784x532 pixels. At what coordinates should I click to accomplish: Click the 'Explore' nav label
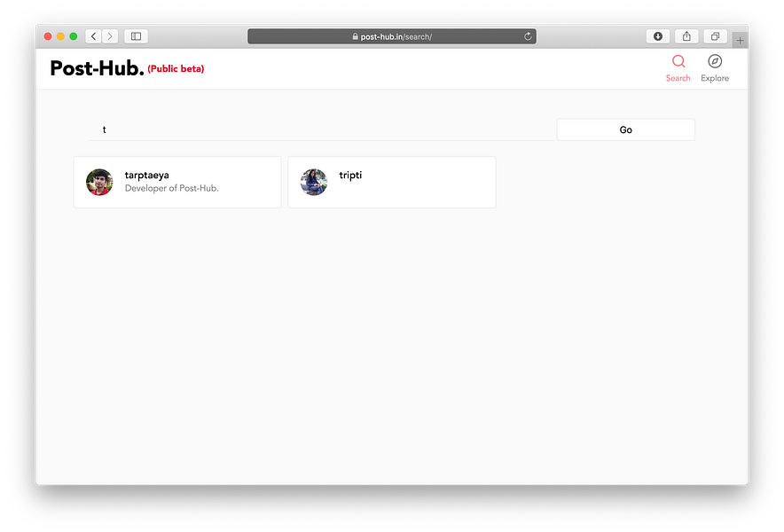[x=715, y=78]
